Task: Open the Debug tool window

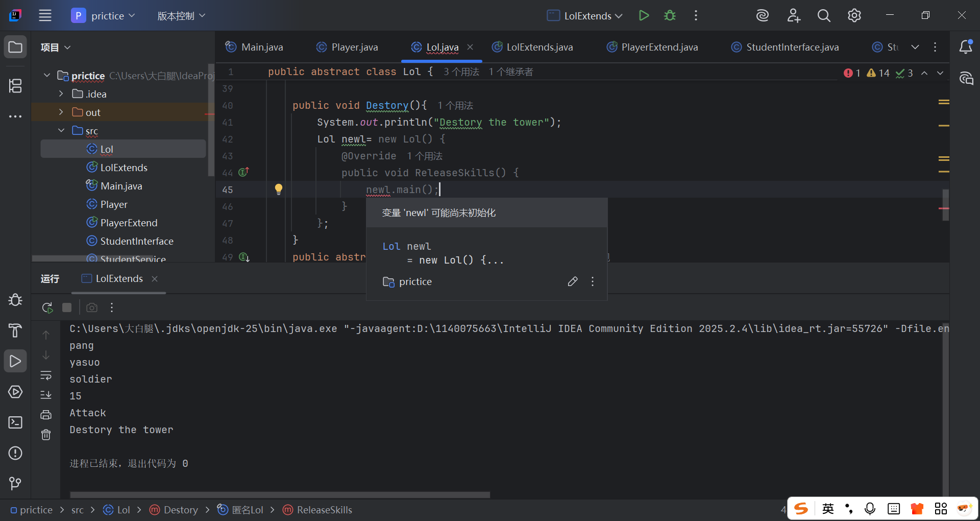Action: pos(15,300)
